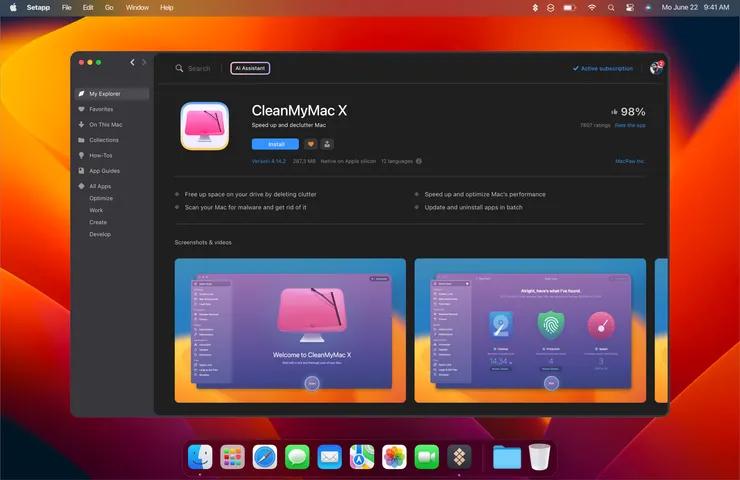Open the AI Assistant
Image resolution: width=740 pixels, height=480 pixels.
pos(250,68)
